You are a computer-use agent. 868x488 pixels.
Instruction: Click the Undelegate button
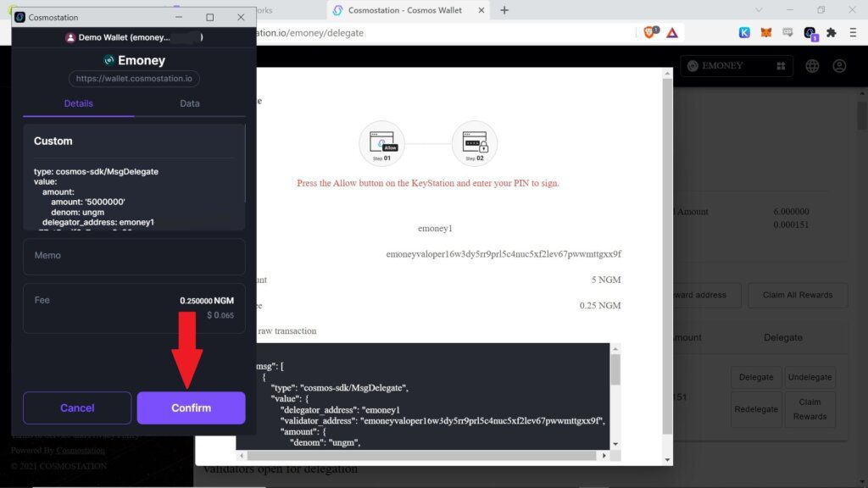pos(810,377)
